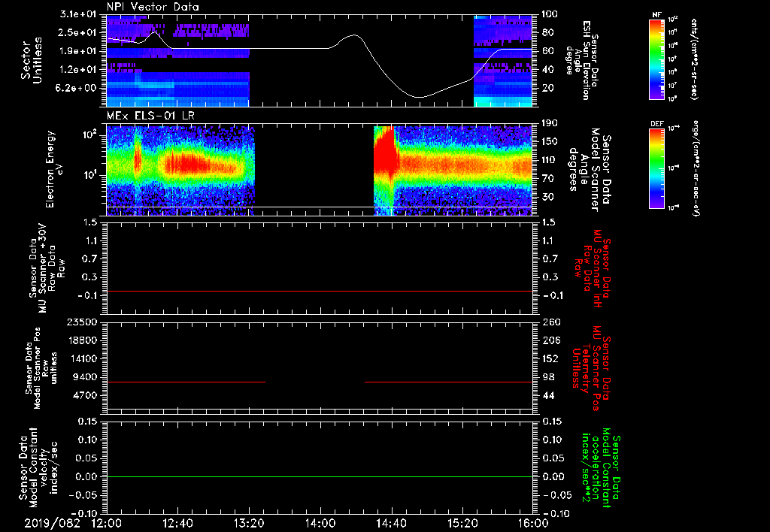The width and height of the screenshot is (770, 532).
Task: Click the "2.5e+01" sector tick value
Action: (78, 32)
